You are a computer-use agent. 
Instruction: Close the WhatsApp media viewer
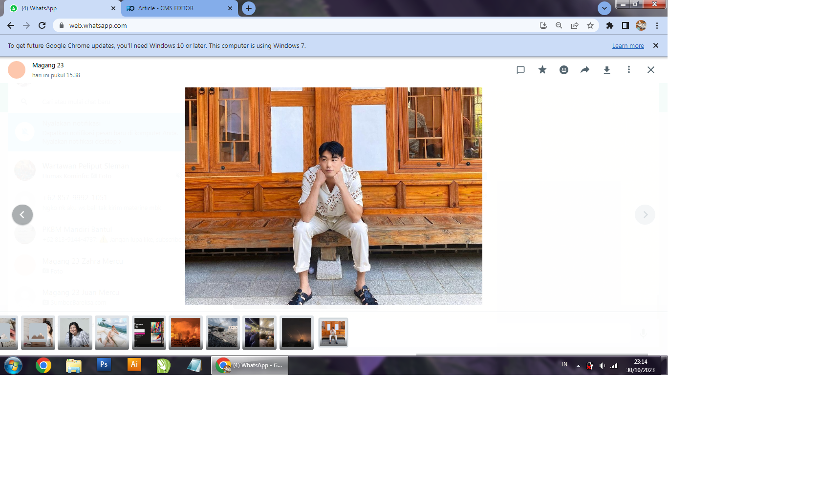pyautogui.click(x=651, y=70)
